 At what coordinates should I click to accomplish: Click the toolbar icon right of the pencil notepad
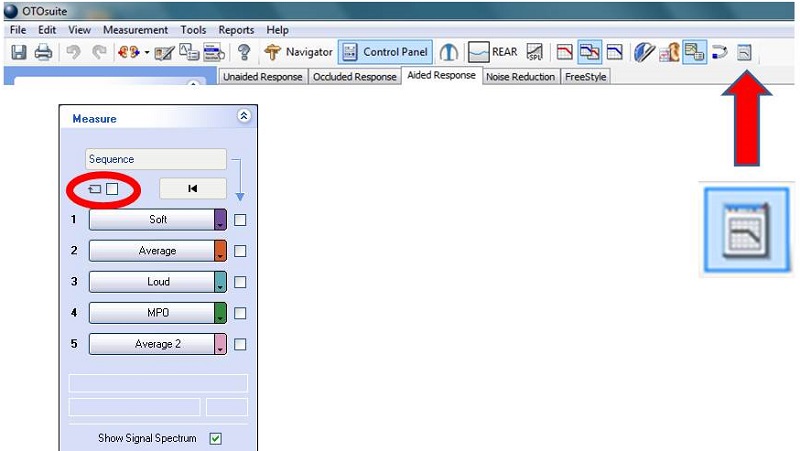[x=189, y=52]
